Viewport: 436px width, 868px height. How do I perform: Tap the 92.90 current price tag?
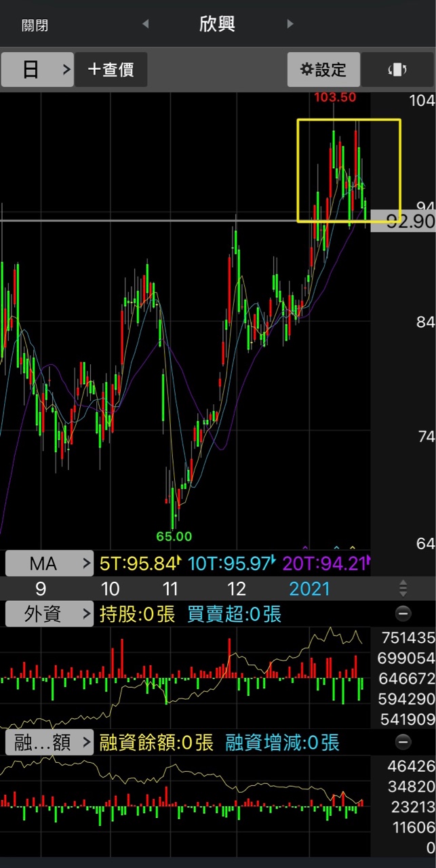403,221
